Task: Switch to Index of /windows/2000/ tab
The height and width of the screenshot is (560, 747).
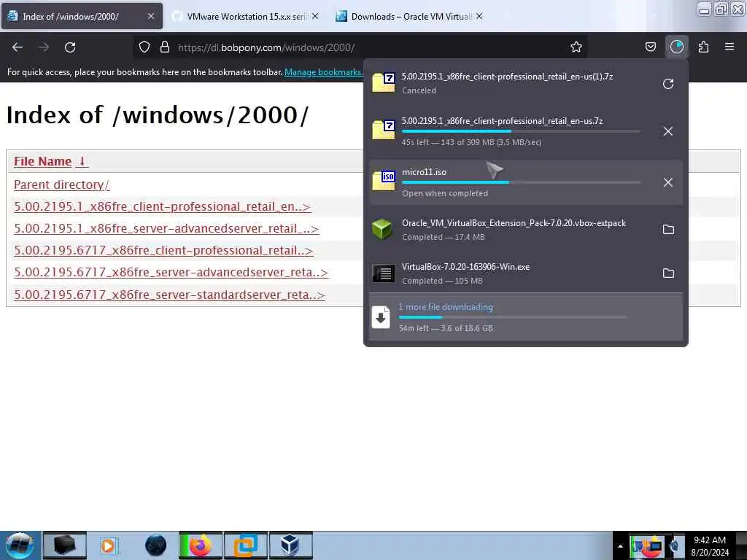Action: 82,16
